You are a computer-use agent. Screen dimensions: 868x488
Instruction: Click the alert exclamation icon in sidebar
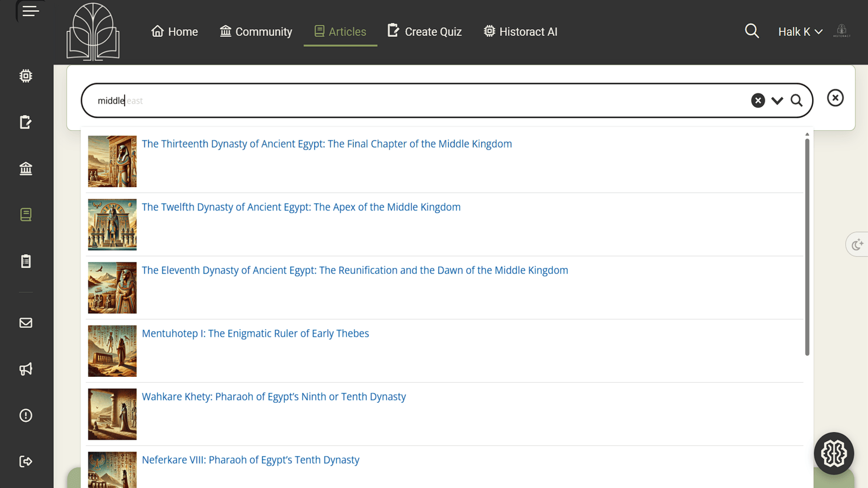coord(25,415)
